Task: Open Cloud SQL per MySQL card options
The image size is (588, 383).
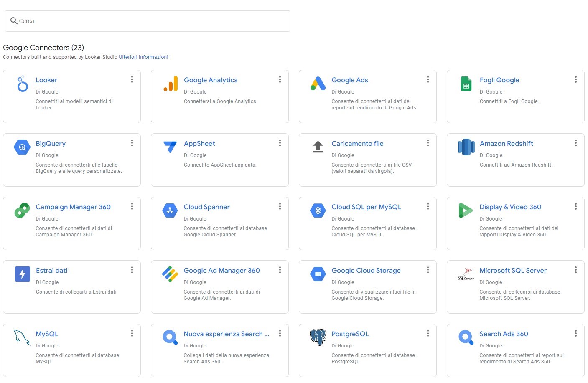Action: pyautogui.click(x=428, y=206)
